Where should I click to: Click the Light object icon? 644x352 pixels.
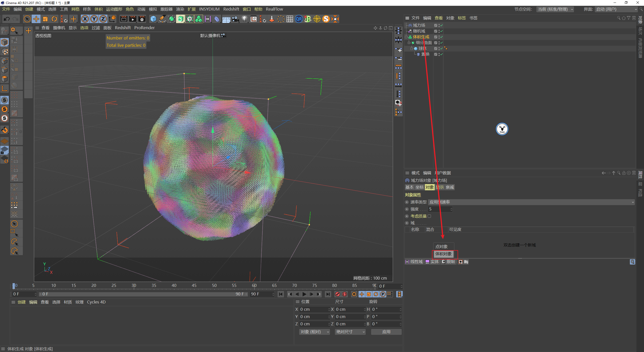(244, 19)
